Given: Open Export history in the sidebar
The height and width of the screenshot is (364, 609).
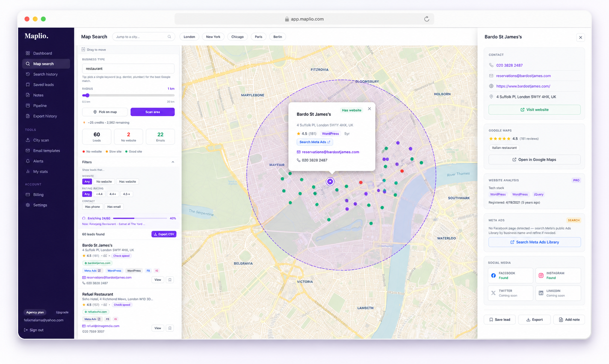Looking at the screenshot, I should [46, 116].
